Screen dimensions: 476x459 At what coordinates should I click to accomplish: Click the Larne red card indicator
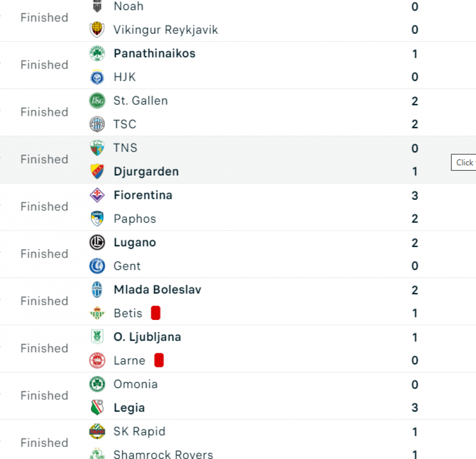[159, 360]
